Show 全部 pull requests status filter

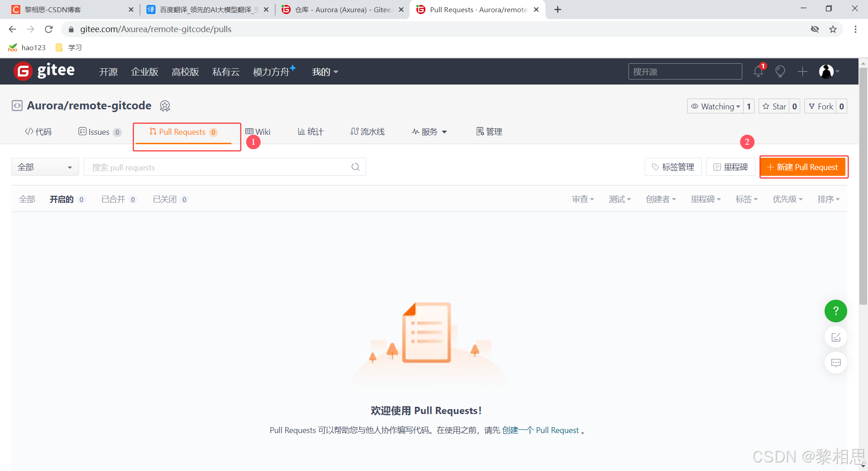[x=27, y=199]
